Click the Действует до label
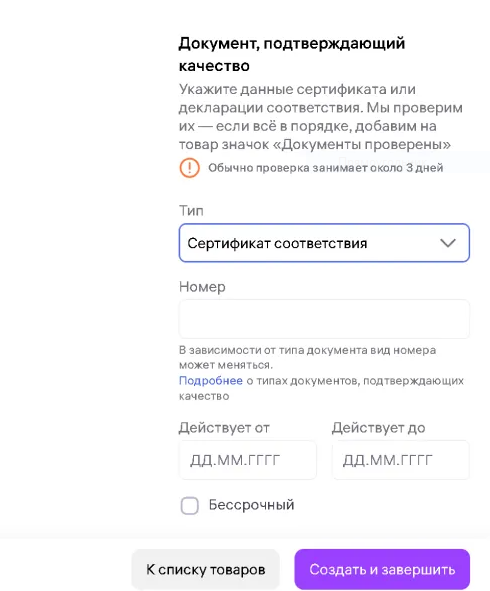 coord(378,428)
